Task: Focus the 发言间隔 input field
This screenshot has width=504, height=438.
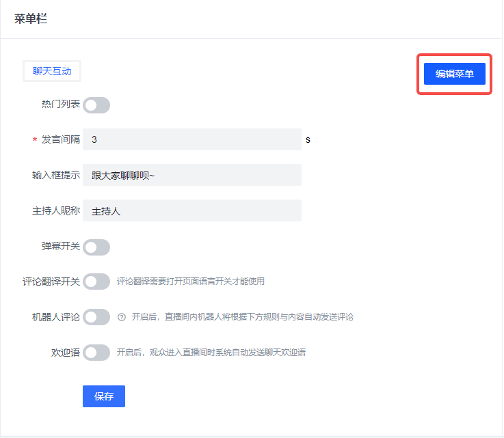Action: [x=192, y=139]
